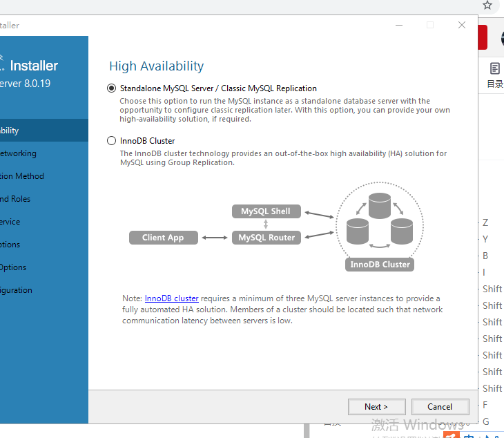This screenshot has height=438, width=504.
Task: Minimize the MySQL Installer window
Action: 399,25
